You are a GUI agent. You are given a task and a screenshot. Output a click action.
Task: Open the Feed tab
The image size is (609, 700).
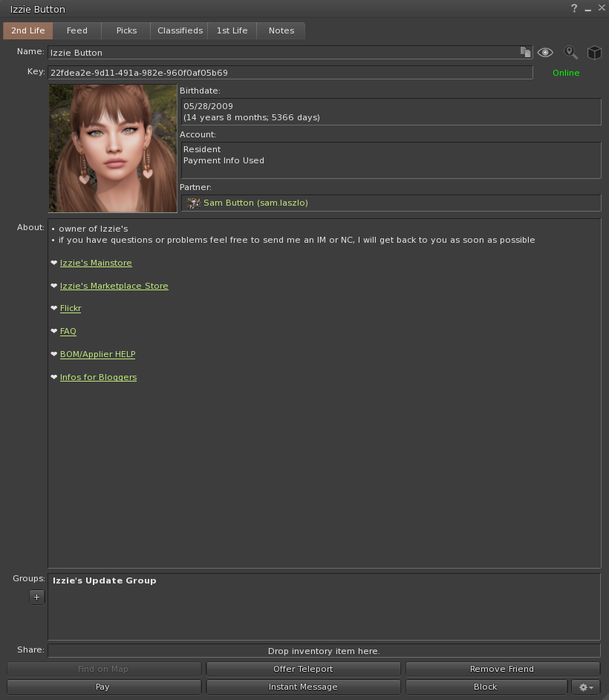point(76,30)
